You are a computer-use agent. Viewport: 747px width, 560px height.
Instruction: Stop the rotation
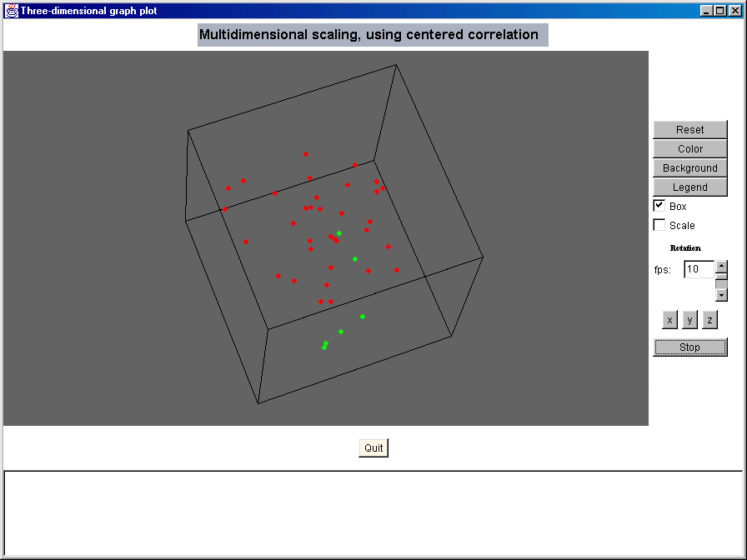689,347
